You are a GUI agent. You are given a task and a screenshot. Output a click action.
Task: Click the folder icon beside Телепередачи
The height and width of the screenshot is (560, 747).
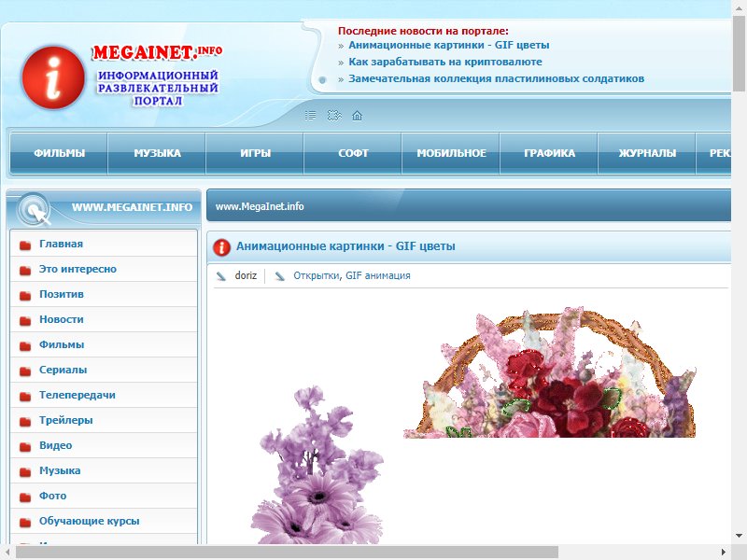tap(25, 397)
